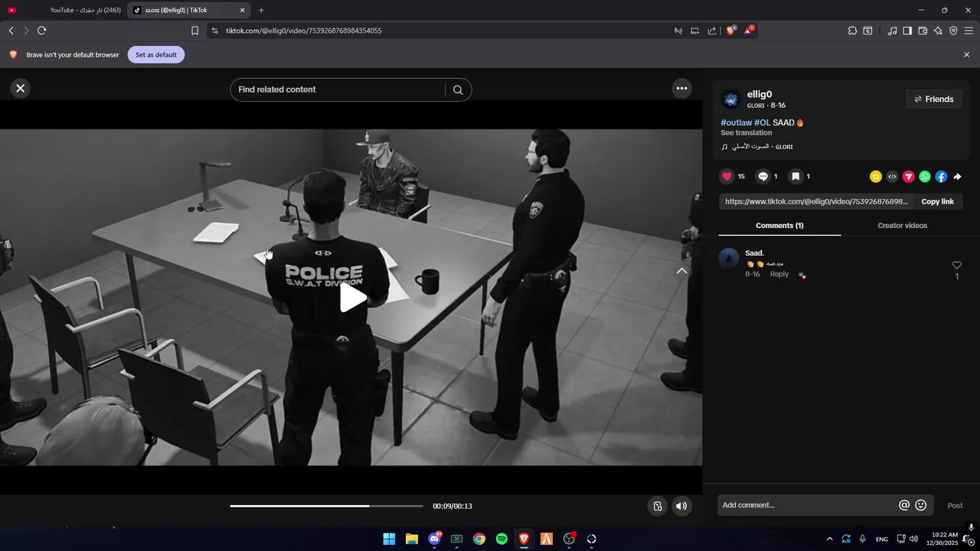The height and width of the screenshot is (551, 980).
Task: Click the Find related content field
Action: pyautogui.click(x=337, y=90)
